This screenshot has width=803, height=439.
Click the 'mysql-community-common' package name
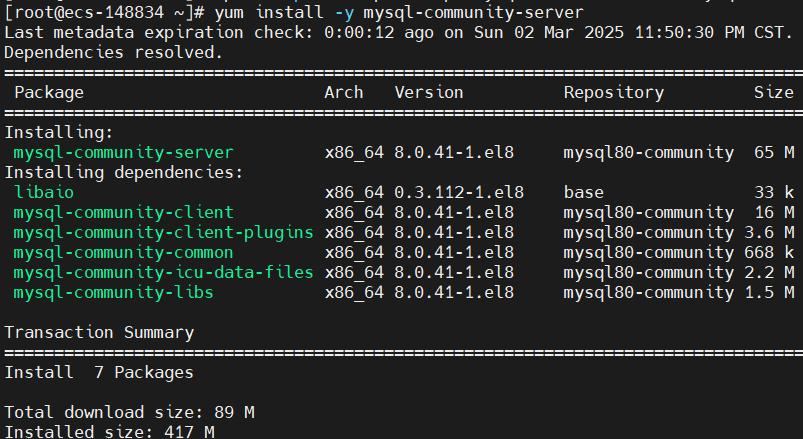[123, 253]
